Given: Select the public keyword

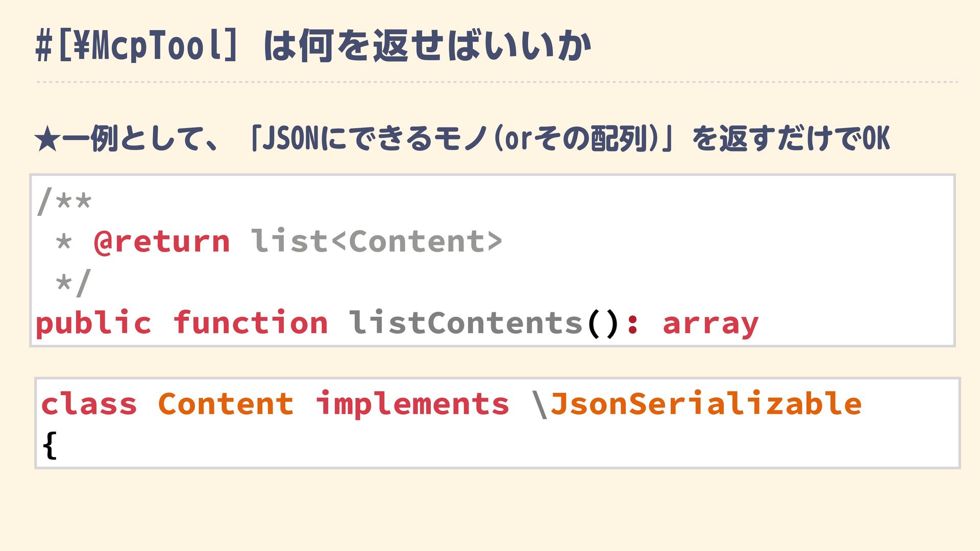Looking at the screenshot, I should (x=93, y=324).
